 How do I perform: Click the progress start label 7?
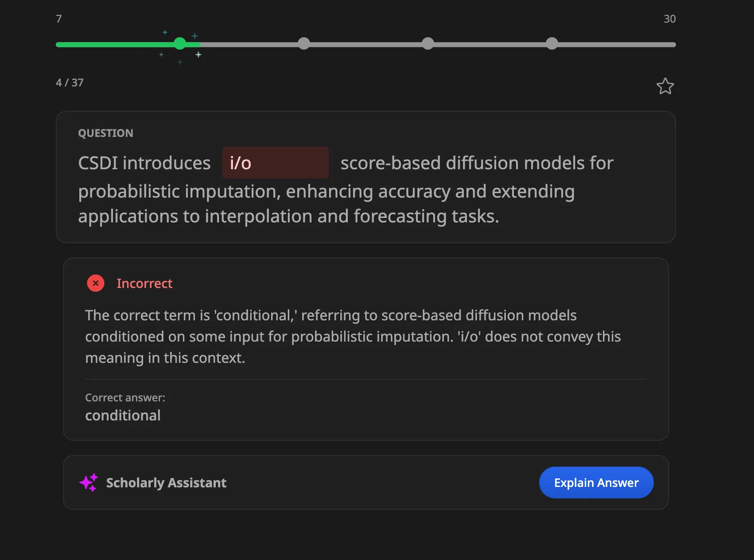58,19
